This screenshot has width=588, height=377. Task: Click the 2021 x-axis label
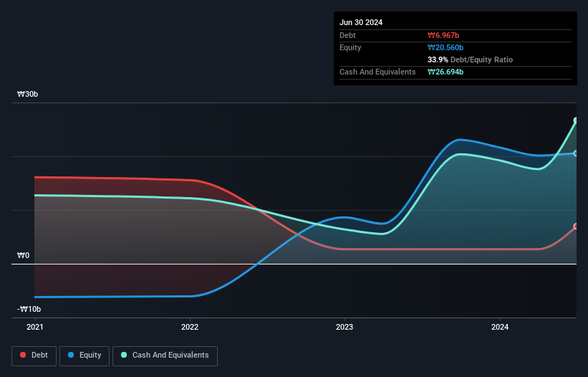[35, 327]
